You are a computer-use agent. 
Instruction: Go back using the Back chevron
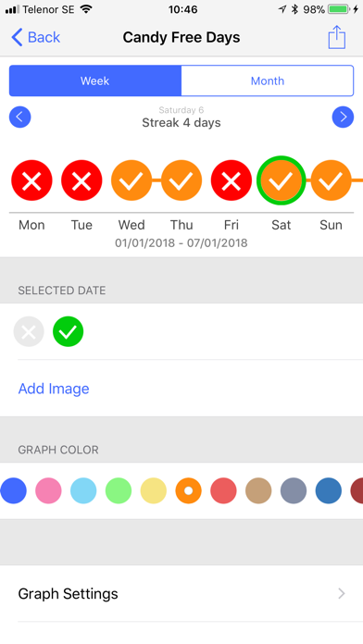[x=17, y=37]
